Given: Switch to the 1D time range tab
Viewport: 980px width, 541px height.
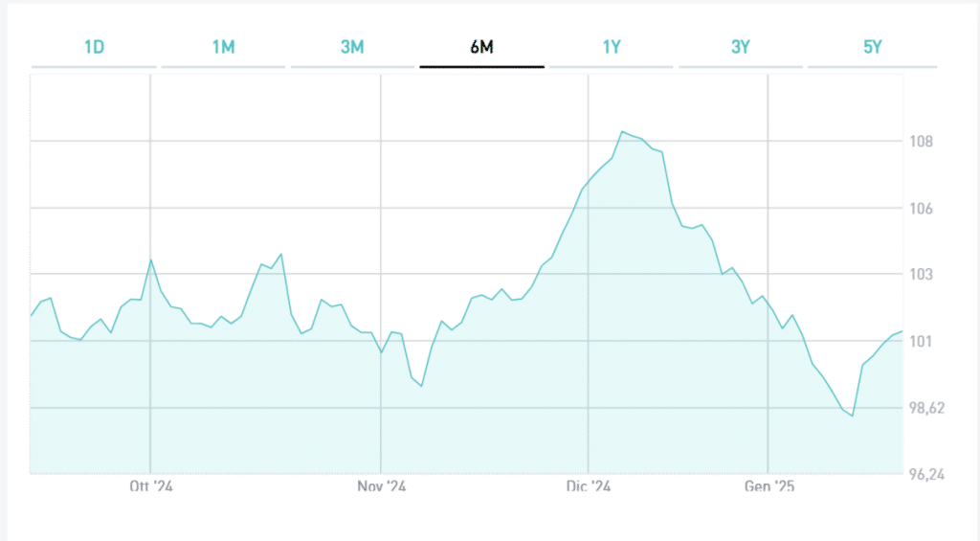Looking at the screenshot, I should coord(94,48).
